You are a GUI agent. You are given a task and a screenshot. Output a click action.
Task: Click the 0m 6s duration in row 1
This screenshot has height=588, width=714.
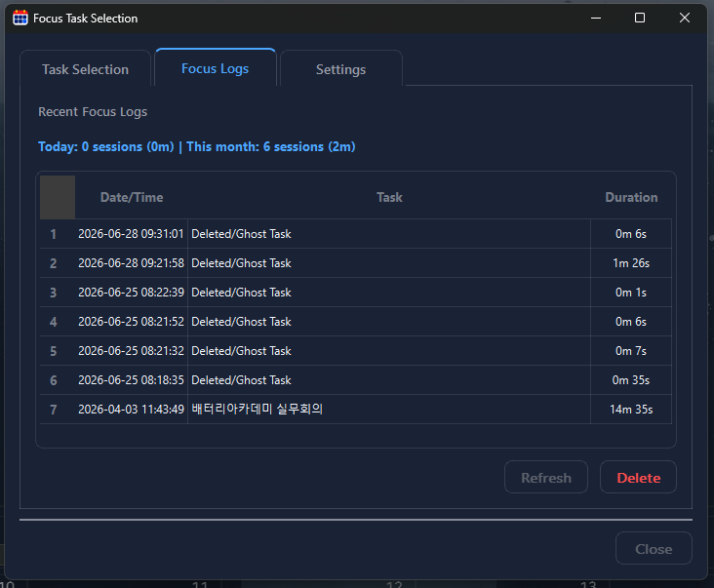[x=631, y=234]
